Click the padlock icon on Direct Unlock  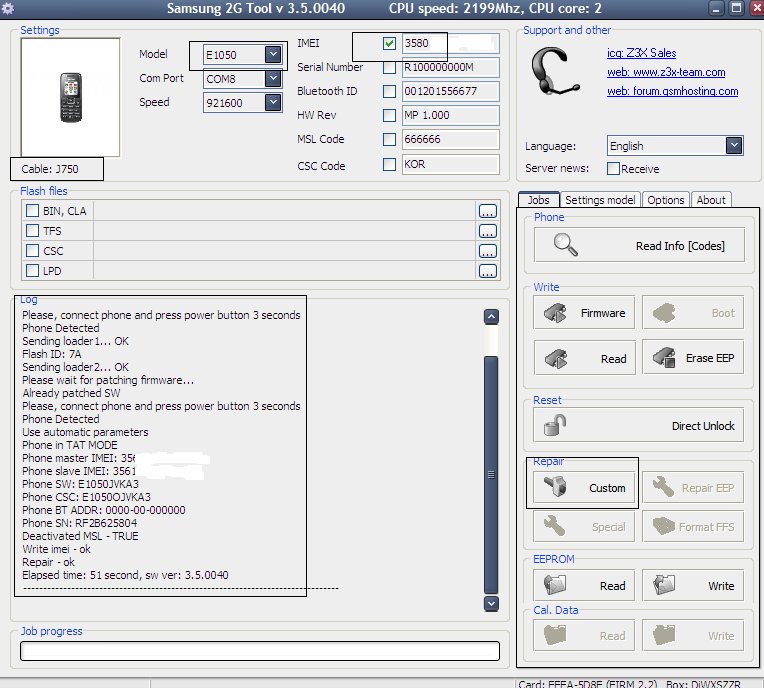tap(554, 425)
